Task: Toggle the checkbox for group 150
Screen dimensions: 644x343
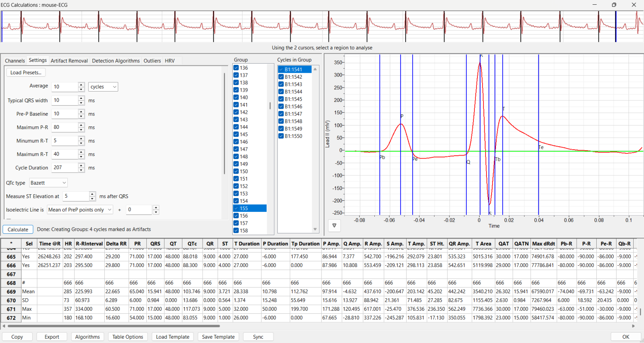Action: click(x=236, y=171)
